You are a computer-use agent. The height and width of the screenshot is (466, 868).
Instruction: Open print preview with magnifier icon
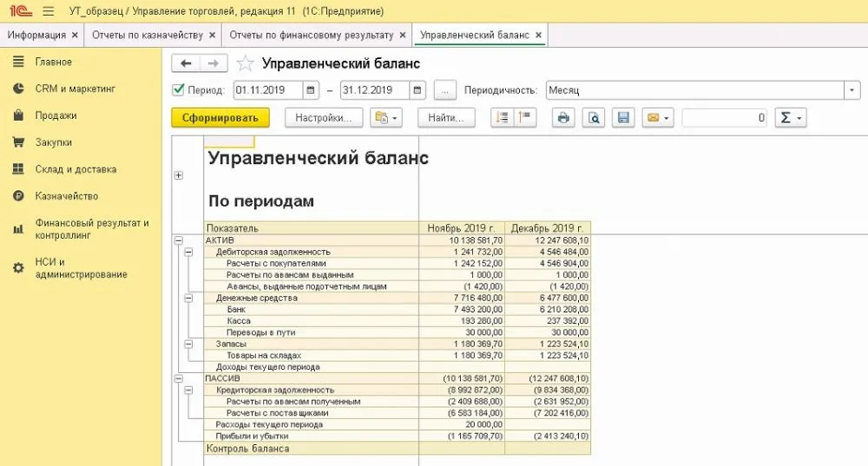(x=593, y=118)
